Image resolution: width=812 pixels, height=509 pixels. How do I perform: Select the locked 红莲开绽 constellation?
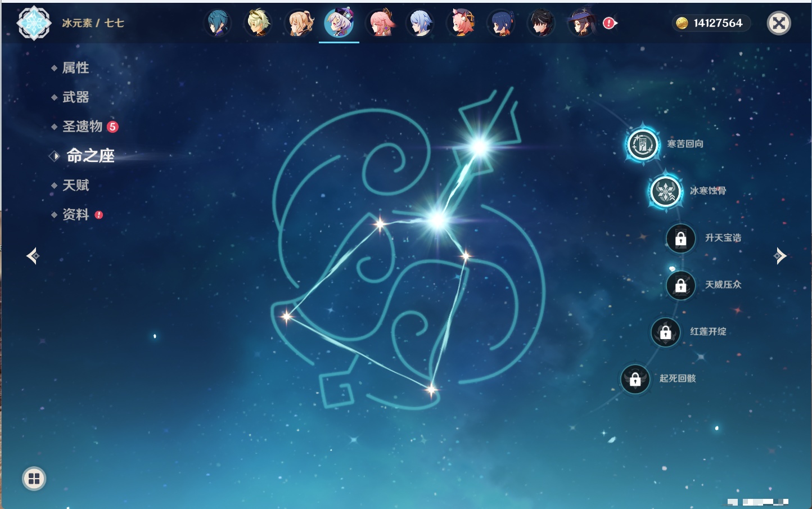(665, 332)
